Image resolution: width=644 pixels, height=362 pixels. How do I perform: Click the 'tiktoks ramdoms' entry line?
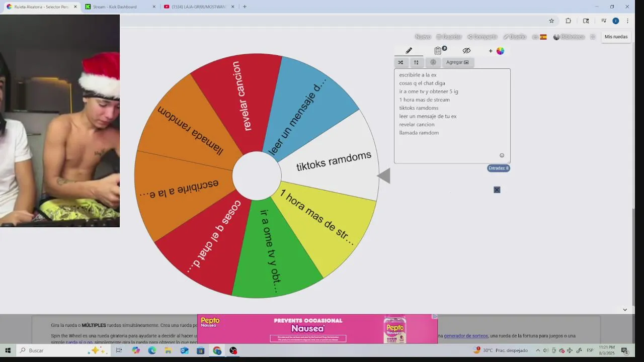click(x=419, y=108)
